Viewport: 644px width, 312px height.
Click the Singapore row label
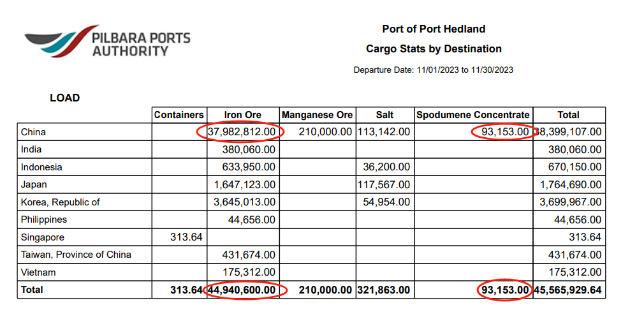[x=43, y=237]
